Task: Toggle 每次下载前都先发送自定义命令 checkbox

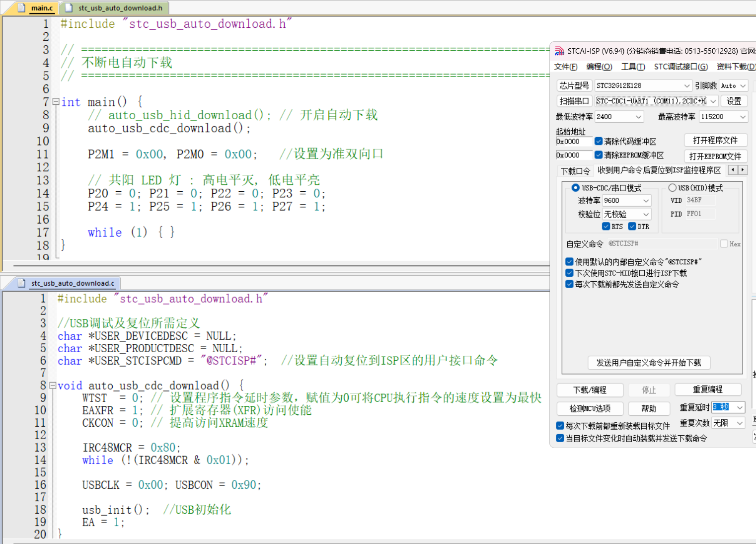Action: point(570,284)
